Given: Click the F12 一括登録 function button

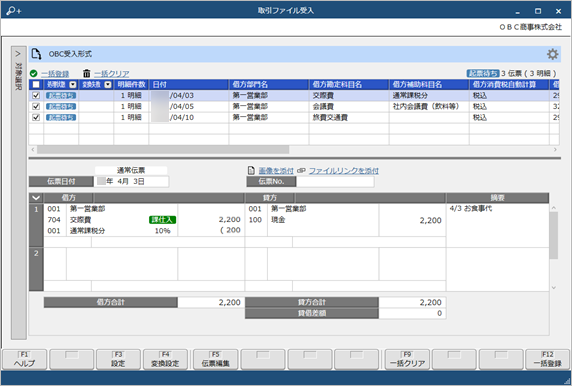Looking at the screenshot, I should (548, 359).
